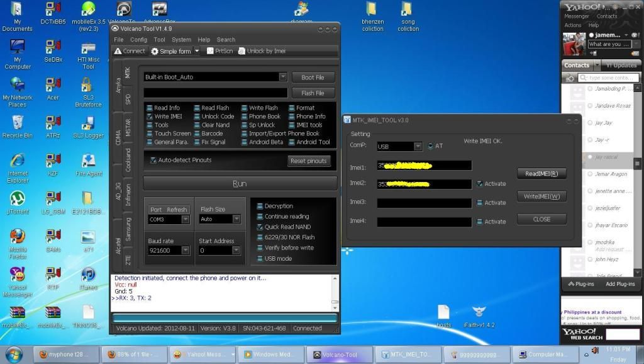644x364 pixels.
Task: Click the Run button
Action: tap(240, 183)
